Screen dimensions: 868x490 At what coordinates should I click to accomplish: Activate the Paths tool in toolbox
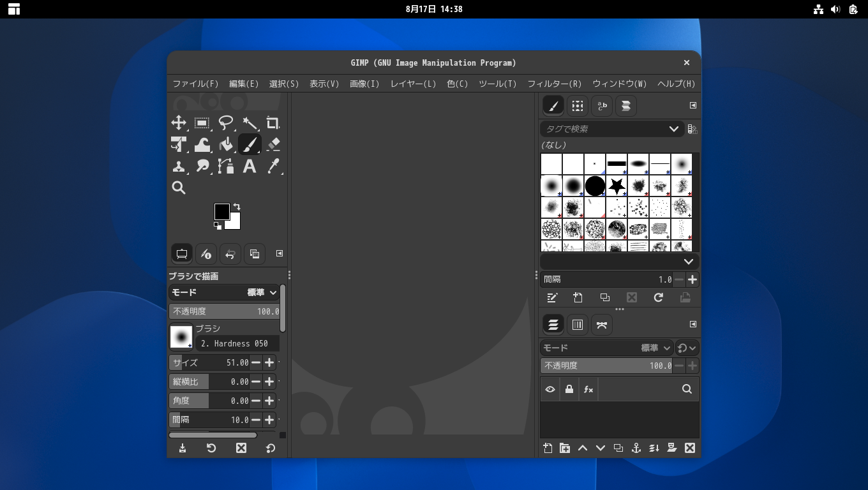(226, 166)
